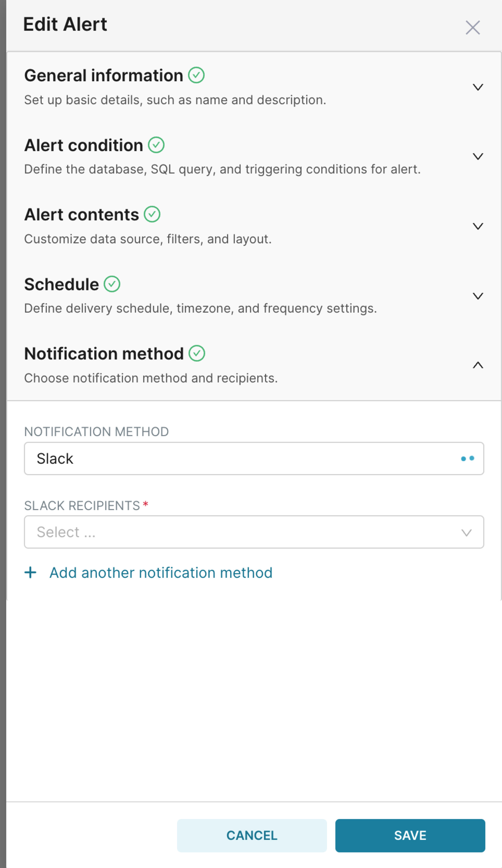
Task: Click the Slack Recipients dropdown arrow
Action: point(467,533)
